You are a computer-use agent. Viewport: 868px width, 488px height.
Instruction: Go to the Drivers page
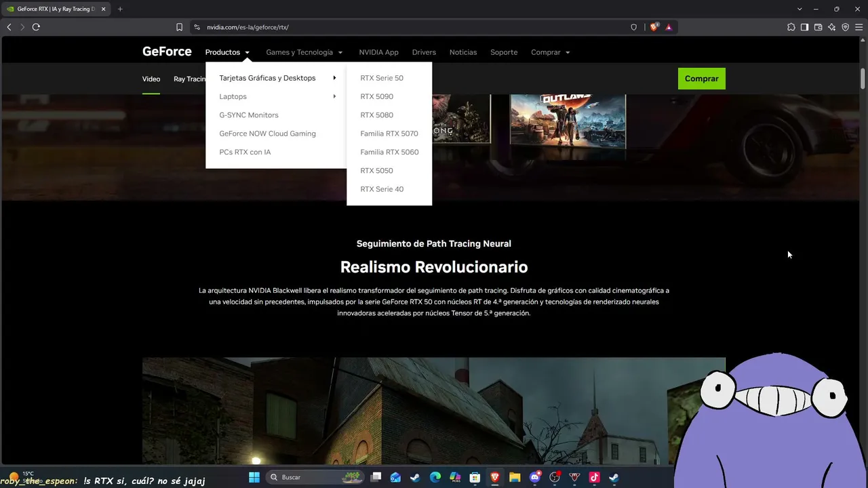click(x=424, y=52)
